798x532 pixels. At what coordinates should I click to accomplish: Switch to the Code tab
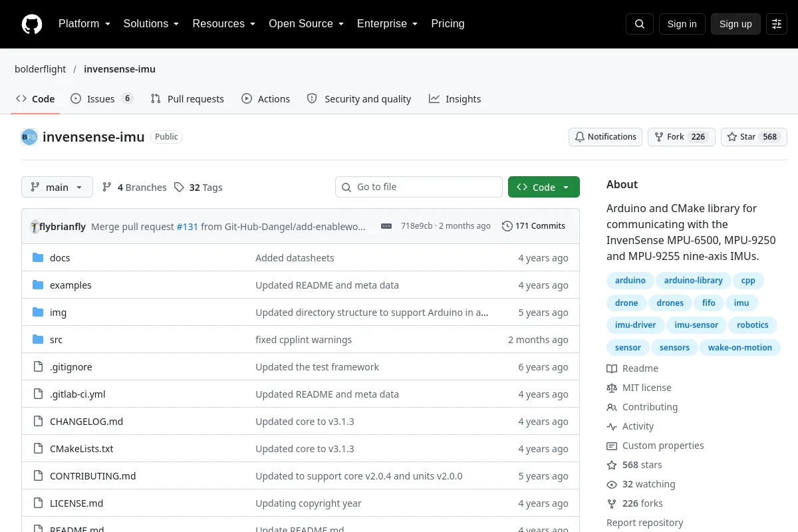pyautogui.click(x=36, y=99)
